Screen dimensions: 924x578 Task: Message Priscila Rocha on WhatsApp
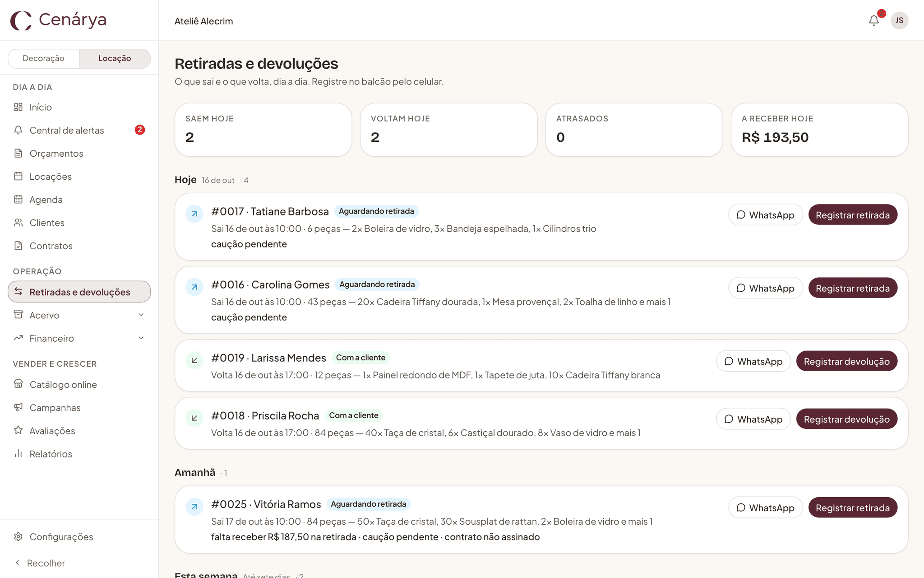click(x=753, y=419)
